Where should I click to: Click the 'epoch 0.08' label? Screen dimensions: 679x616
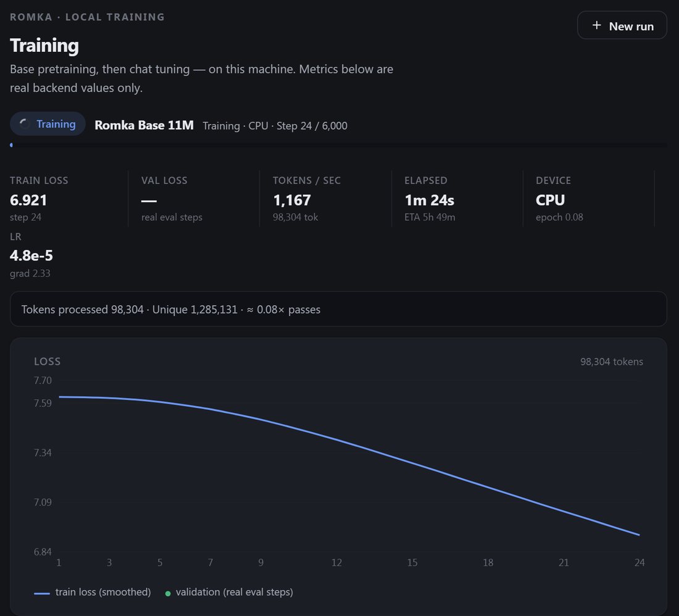(559, 217)
